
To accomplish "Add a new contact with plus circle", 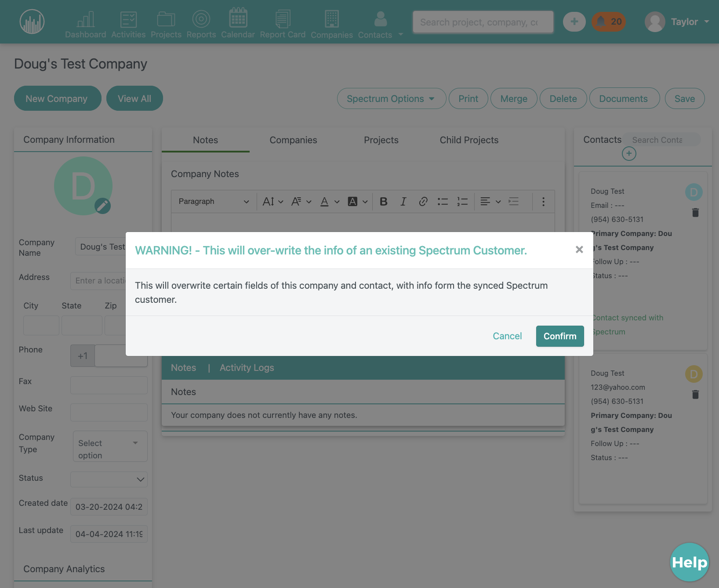I will click(629, 153).
